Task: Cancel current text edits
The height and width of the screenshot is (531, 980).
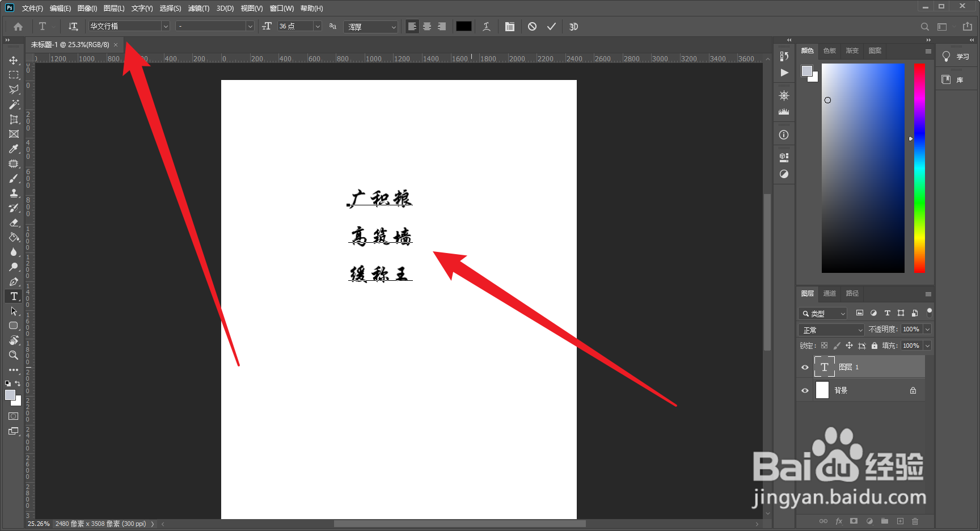Action: [532, 27]
